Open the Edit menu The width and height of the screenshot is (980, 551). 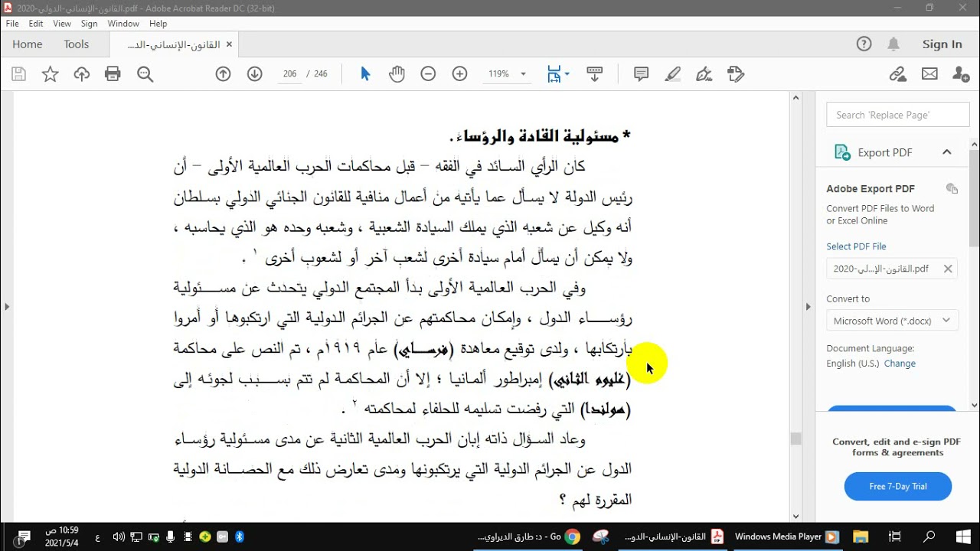(36, 24)
